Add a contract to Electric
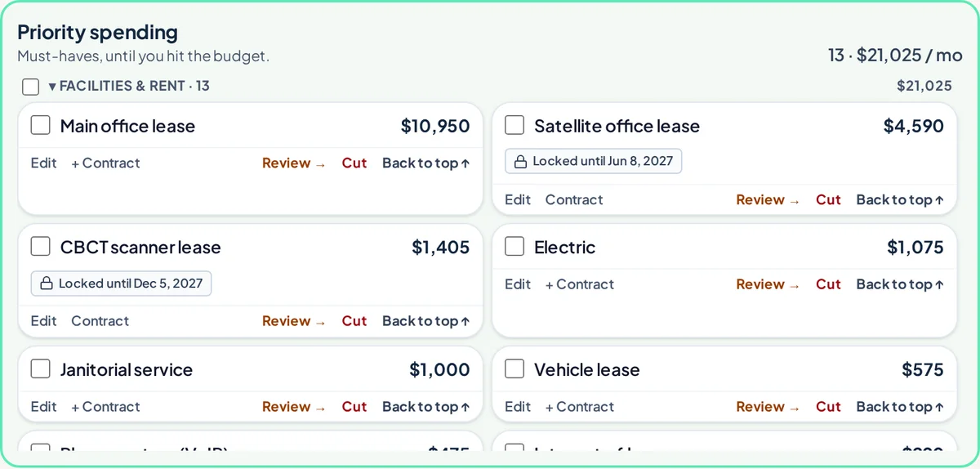The height and width of the screenshot is (469, 980). [579, 284]
